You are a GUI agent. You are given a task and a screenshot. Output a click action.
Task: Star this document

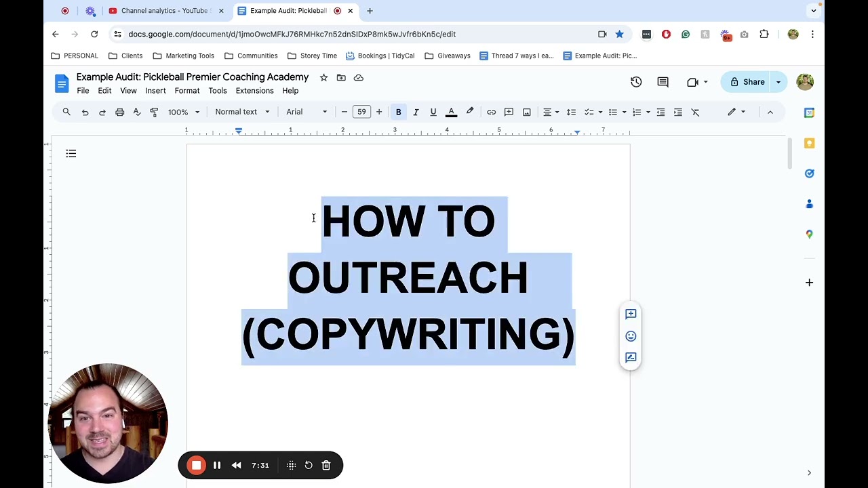tap(323, 78)
